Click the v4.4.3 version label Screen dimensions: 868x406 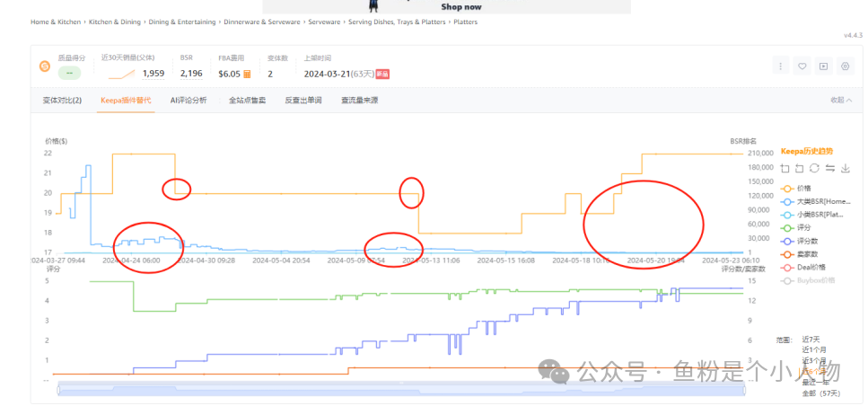coord(853,35)
